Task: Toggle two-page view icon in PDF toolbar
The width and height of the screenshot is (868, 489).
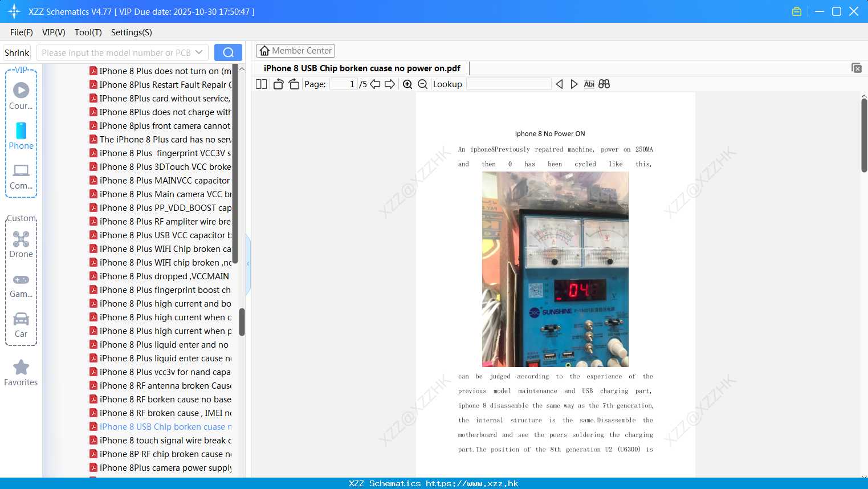Action: click(261, 84)
